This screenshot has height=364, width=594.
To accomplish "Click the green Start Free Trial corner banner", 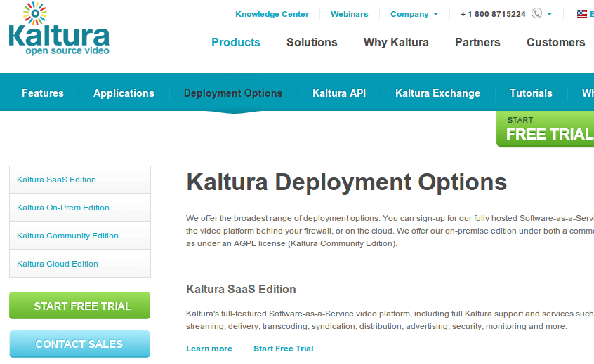I will pos(546,128).
